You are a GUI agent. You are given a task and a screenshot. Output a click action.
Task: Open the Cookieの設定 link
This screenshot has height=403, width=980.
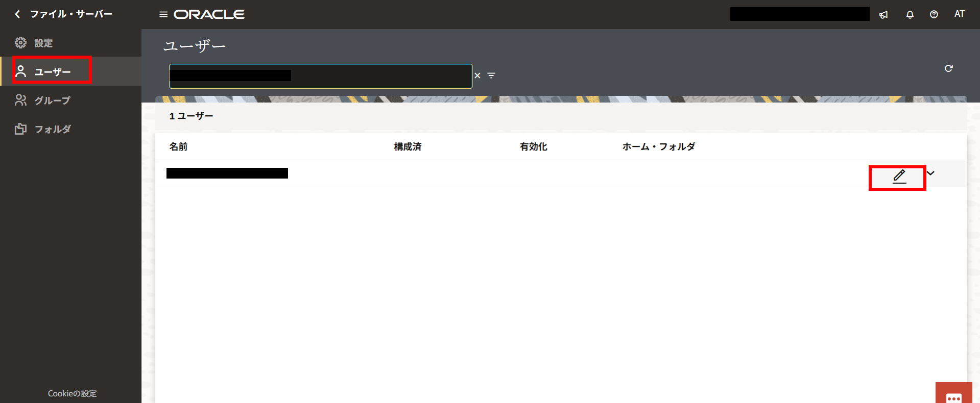tap(72, 393)
